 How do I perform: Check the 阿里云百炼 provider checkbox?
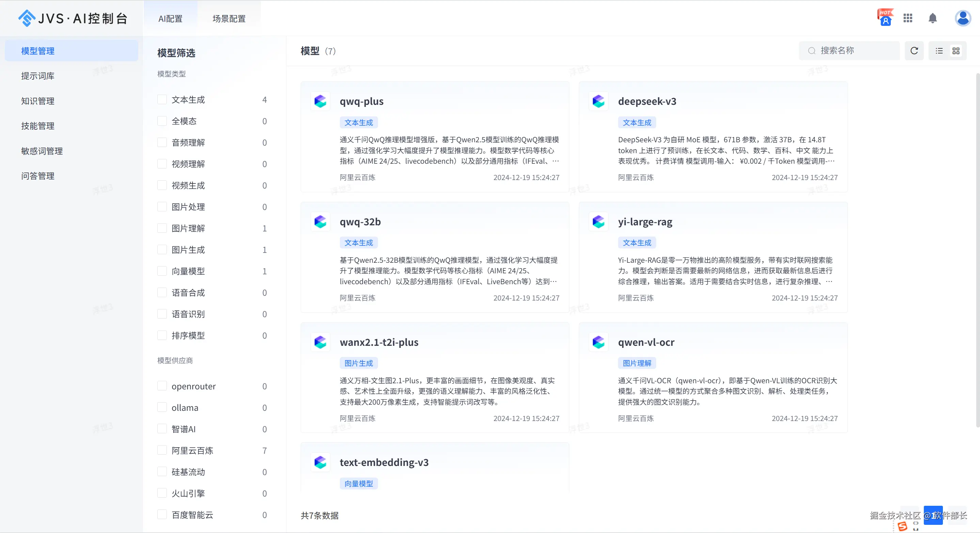[x=162, y=451]
